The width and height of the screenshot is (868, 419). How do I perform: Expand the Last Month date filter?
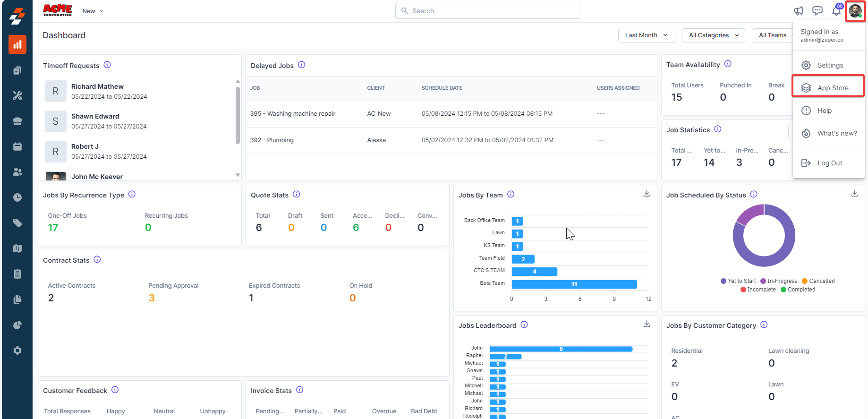pyautogui.click(x=647, y=35)
